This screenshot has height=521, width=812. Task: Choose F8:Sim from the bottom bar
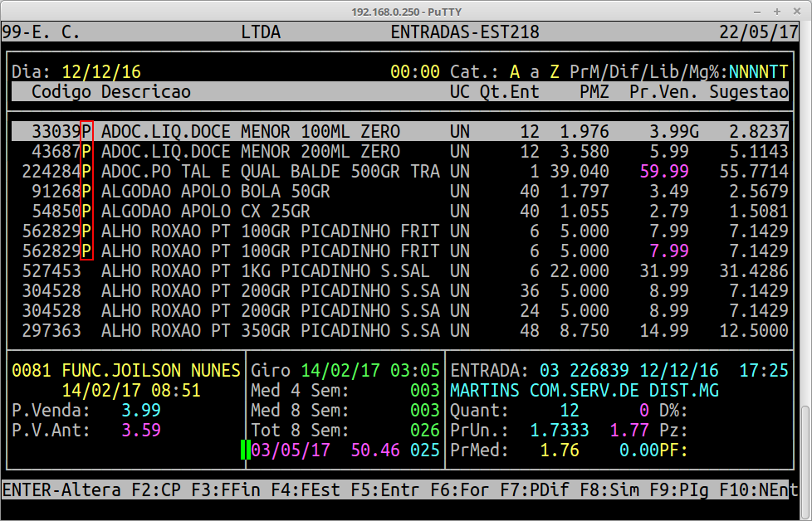(x=609, y=489)
